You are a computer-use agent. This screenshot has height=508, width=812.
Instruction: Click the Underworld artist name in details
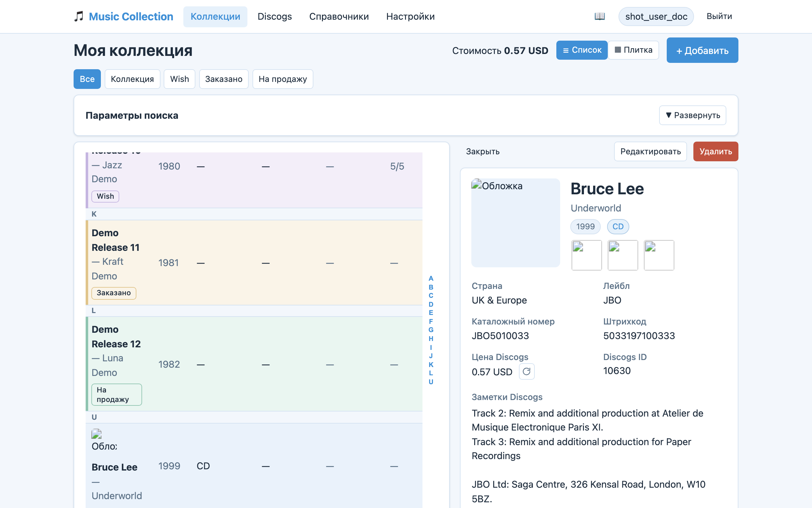click(x=596, y=208)
